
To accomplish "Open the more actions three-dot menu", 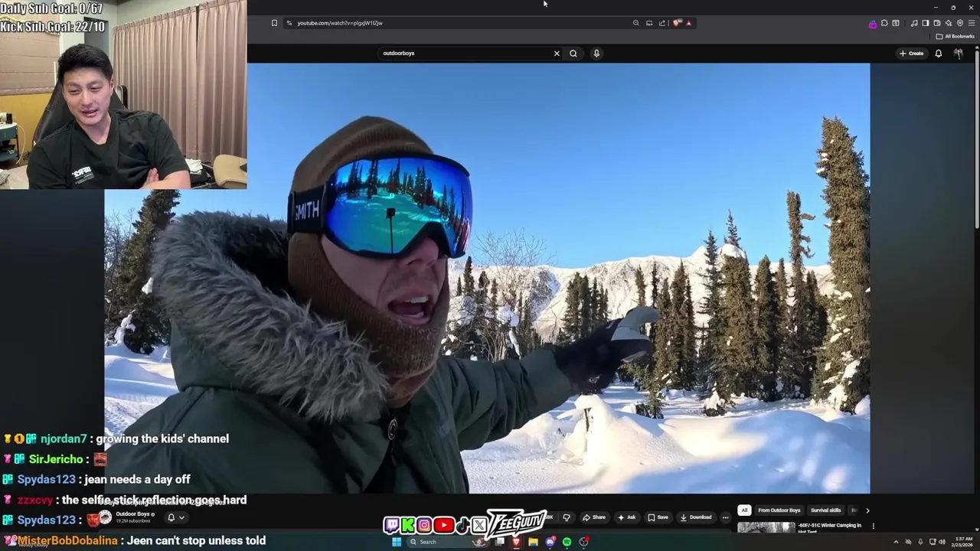I will pos(726,517).
